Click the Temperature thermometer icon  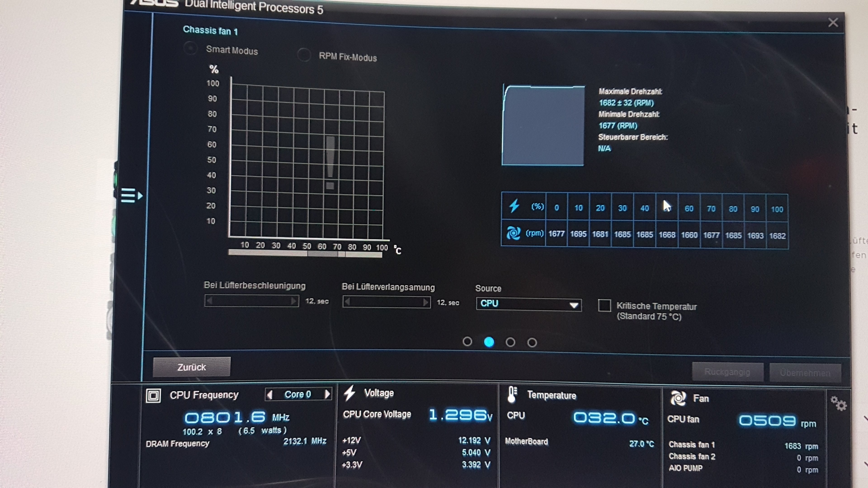pos(512,394)
